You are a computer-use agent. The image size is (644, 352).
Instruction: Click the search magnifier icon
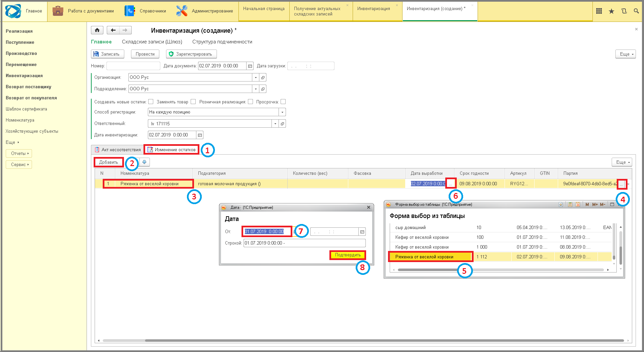coord(636,11)
